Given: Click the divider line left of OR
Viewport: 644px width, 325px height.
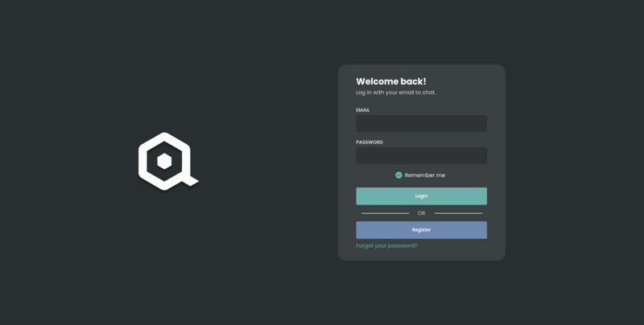Looking at the screenshot, I should click(385, 213).
